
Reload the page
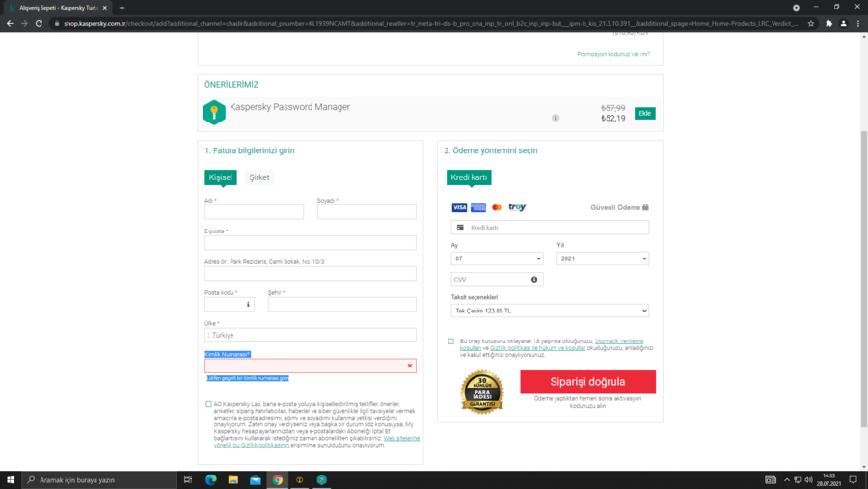point(39,24)
